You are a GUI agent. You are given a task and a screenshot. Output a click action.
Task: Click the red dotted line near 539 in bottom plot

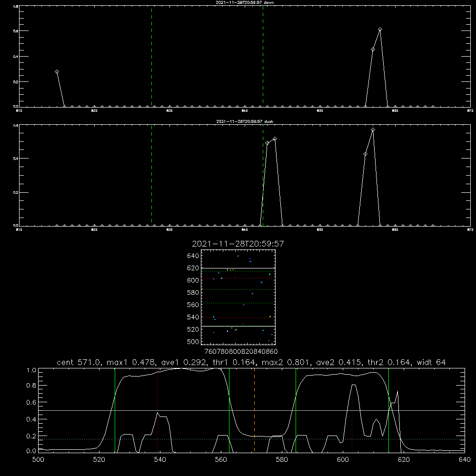158,410
